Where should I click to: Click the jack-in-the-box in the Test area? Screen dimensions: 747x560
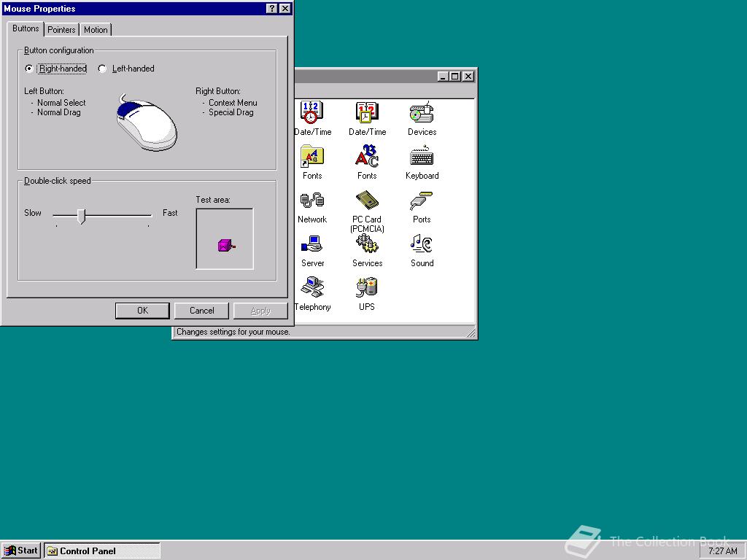tap(226, 245)
